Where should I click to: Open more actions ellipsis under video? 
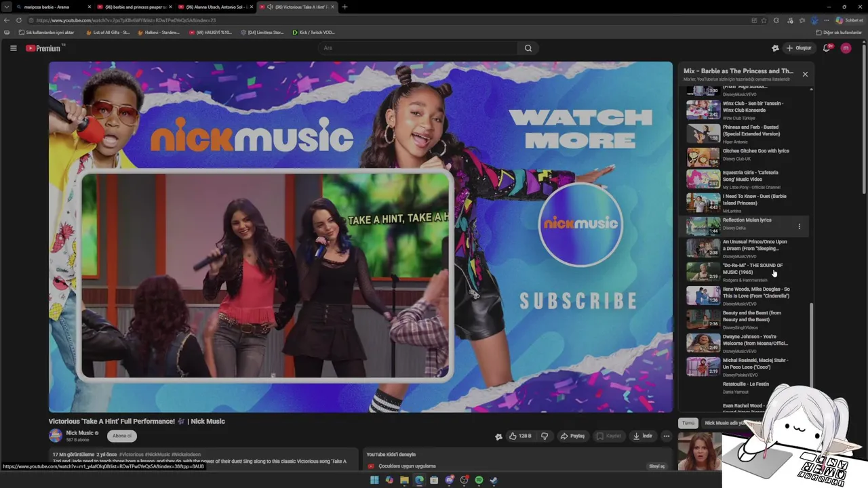pyautogui.click(x=667, y=436)
